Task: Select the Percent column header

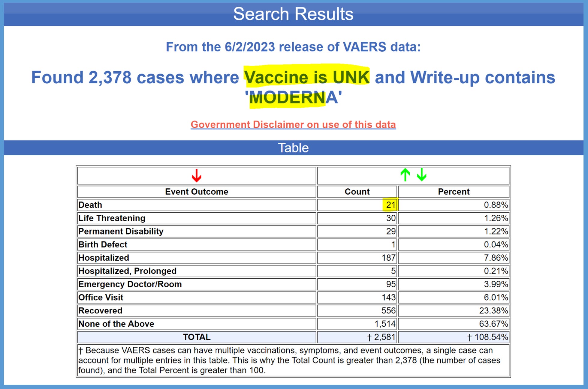Action: 454,192
